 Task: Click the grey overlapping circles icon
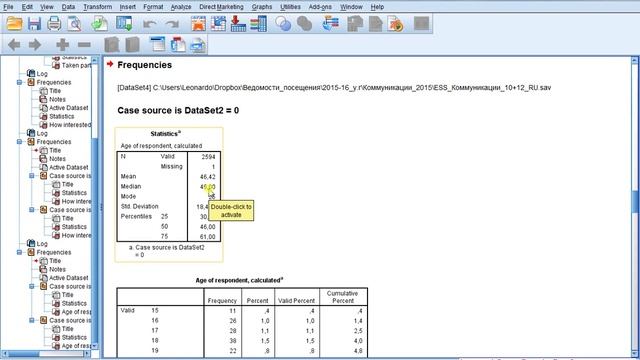(x=304, y=24)
